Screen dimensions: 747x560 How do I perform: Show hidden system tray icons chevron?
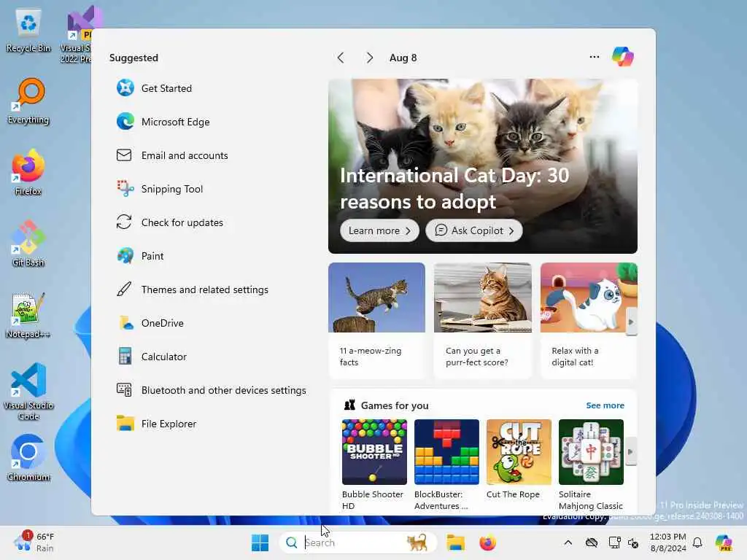568,542
